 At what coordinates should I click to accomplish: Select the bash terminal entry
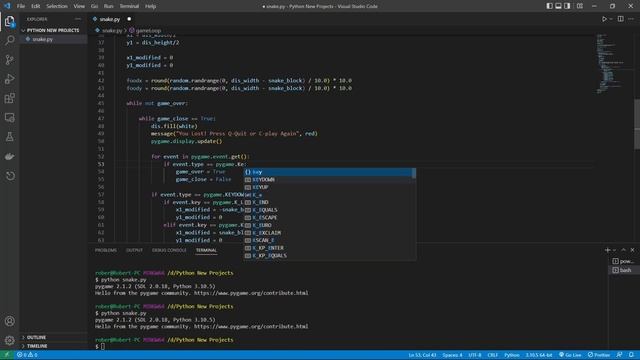(x=623, y=270)
